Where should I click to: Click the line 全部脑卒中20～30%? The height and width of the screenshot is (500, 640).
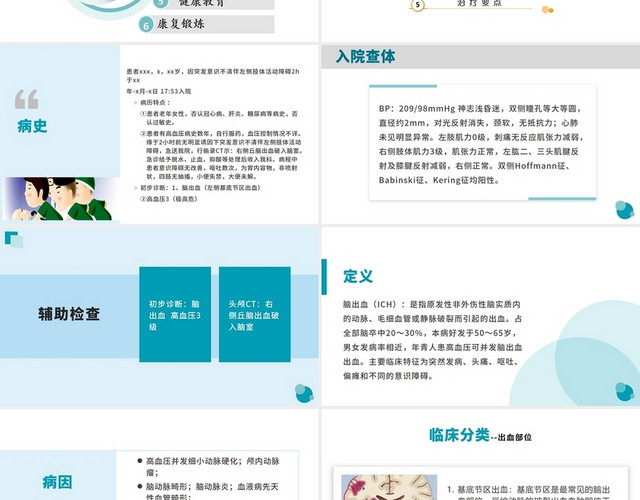click(431, 333)
